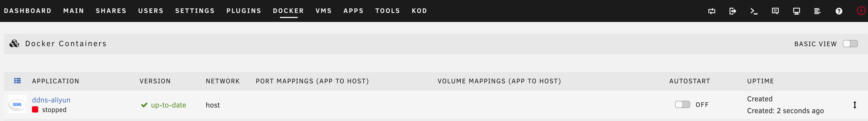868x121 pixels.
Task: Open the help question mark icon
Action: pyautogui.click(x=839, y=11)
